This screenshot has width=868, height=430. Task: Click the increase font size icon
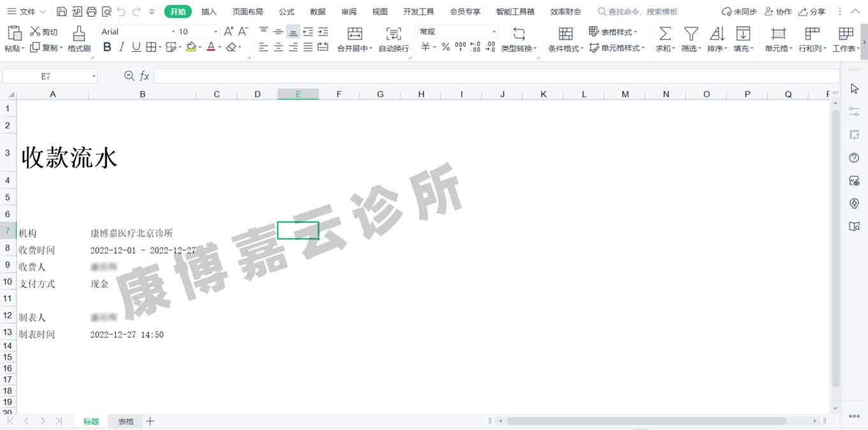[x=228, y=31]
